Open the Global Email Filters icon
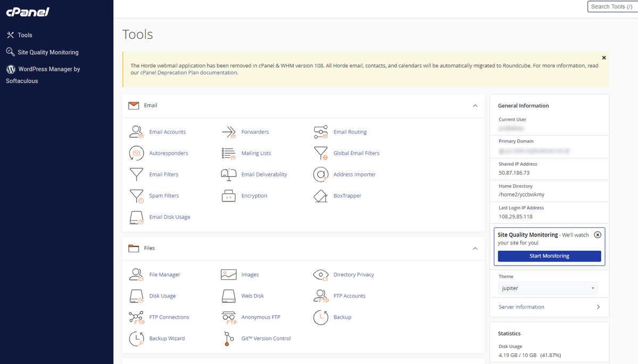 pos(321,153)
